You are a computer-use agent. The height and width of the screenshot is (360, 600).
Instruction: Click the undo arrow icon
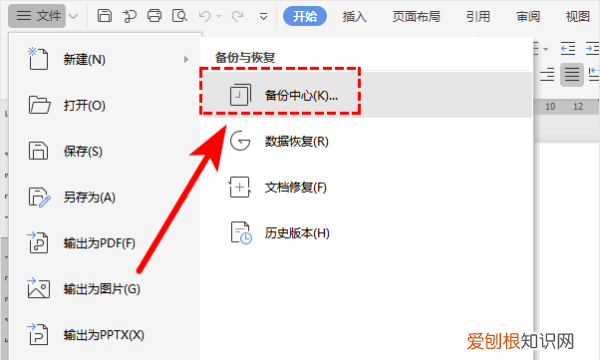coord(205,16)
